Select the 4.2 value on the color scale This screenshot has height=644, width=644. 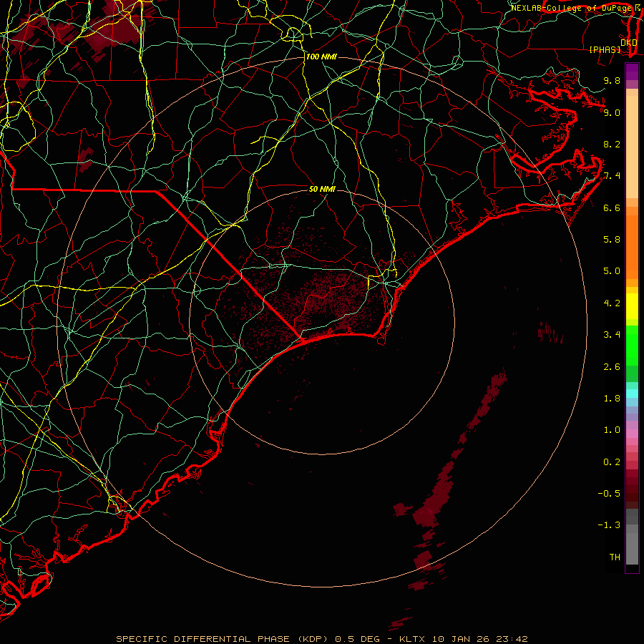(612, 303)
